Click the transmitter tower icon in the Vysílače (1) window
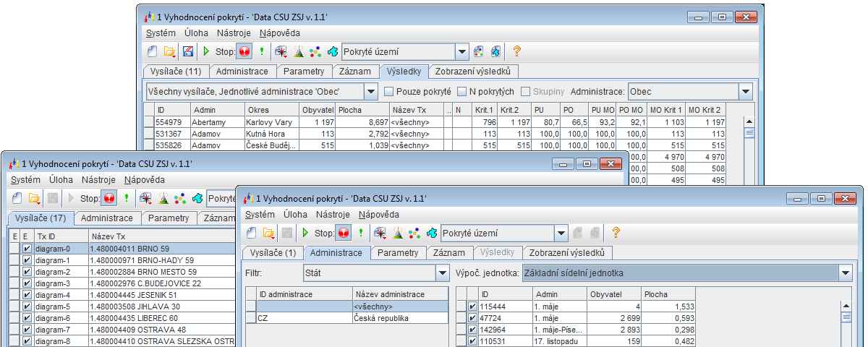 pos(397,233)
